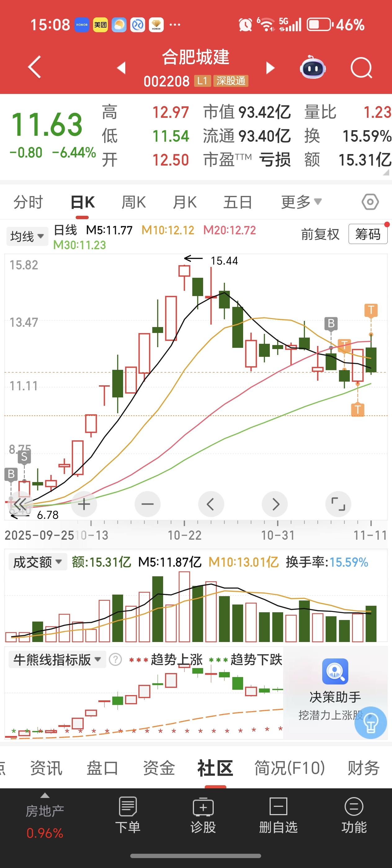
Task: Tap the gray B marker near 10-31 candles
Action: coord(331,323)
